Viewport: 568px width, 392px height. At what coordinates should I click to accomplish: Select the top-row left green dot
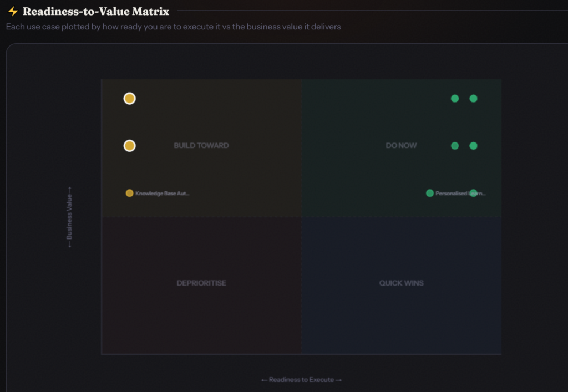click(455, 99)
